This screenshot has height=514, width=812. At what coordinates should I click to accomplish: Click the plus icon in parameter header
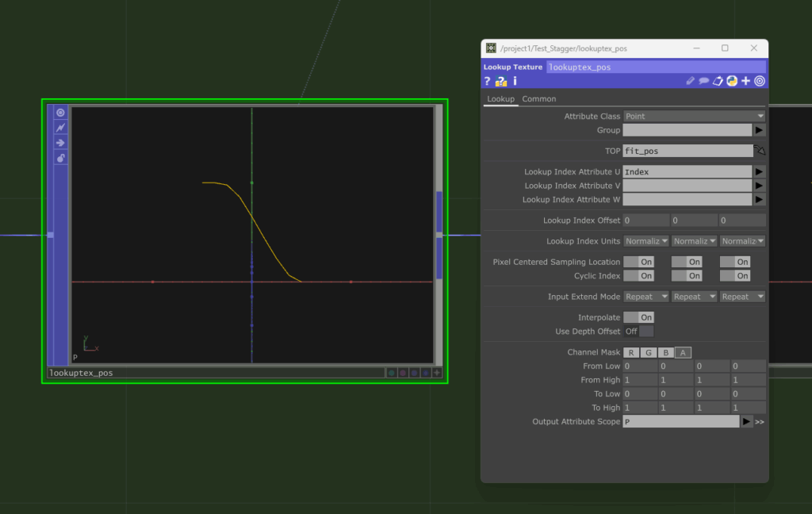(x=745, y=81)
